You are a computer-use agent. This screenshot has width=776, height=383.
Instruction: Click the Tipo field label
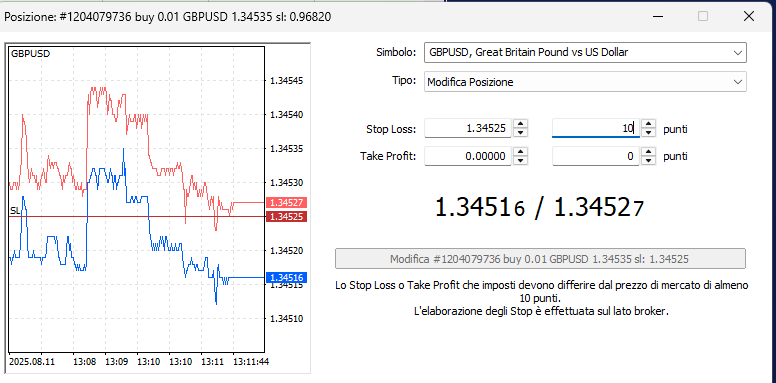[404, 81]
